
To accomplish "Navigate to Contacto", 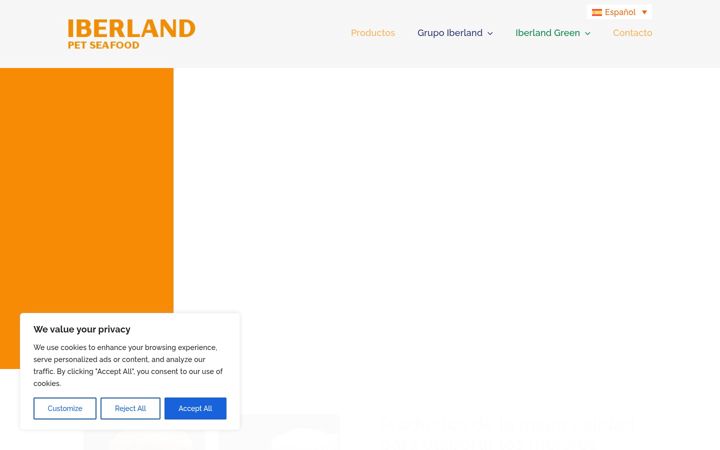I will point(632,33).
